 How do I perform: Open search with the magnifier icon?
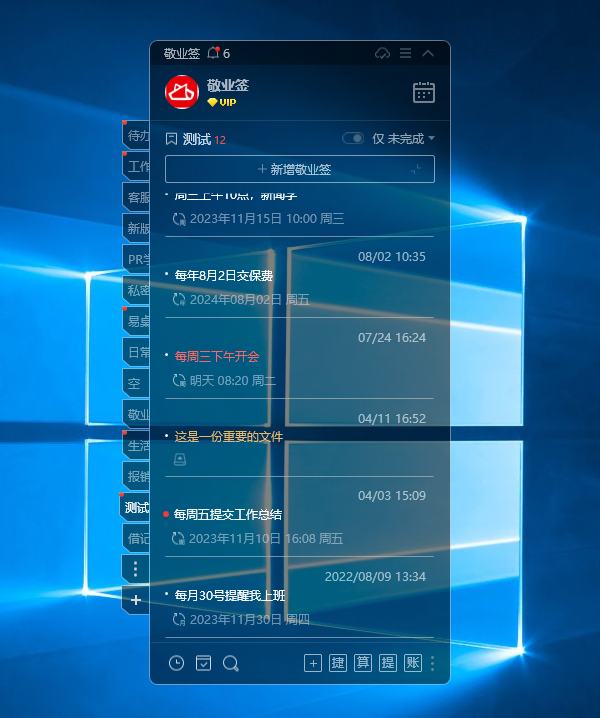[231, 663]
